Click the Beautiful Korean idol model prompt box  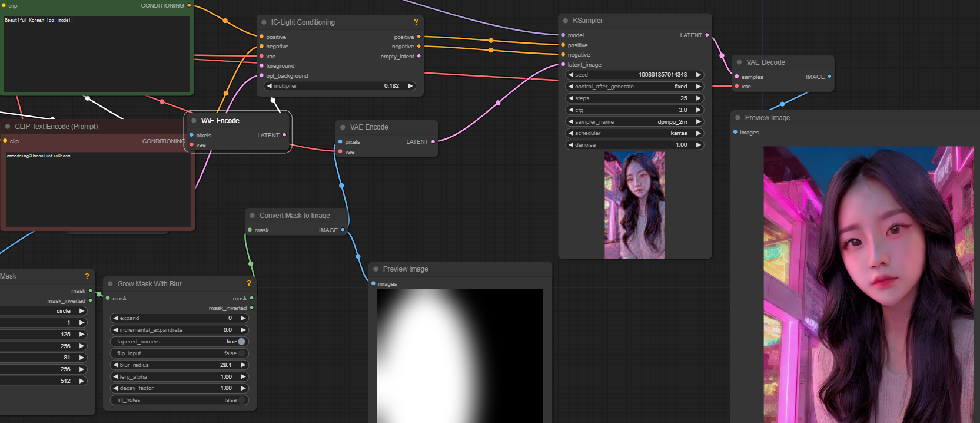tap(97, 54)
